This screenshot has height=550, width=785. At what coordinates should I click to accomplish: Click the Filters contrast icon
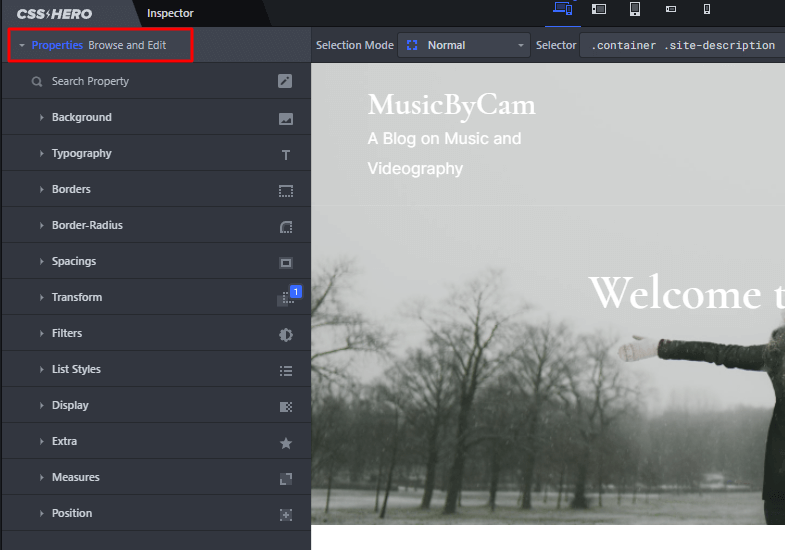(286, 335)
